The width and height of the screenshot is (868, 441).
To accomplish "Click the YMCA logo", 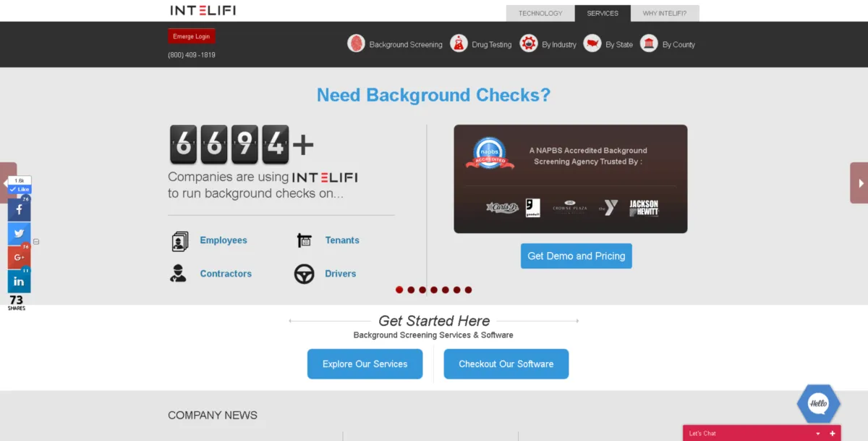I will [x=608, y=209].
